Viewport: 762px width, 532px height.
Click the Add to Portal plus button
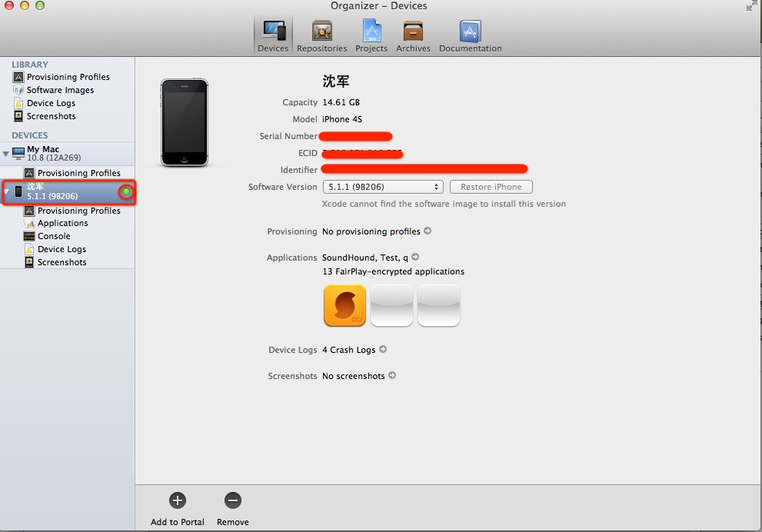pyautogui.click(x=178, y=500)
